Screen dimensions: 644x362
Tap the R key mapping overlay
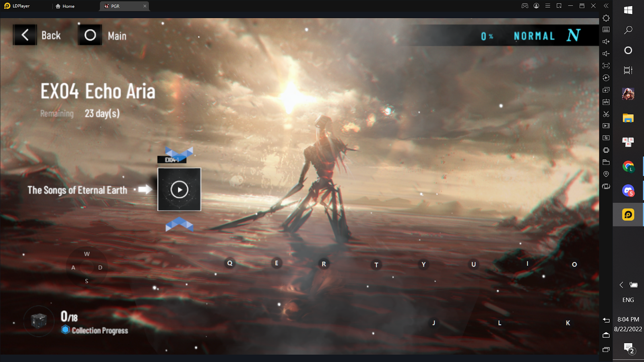point(324,264)
